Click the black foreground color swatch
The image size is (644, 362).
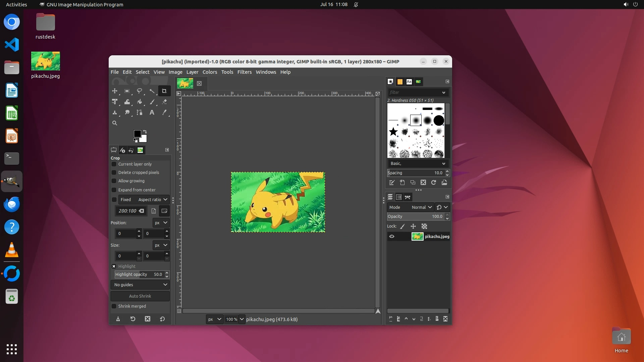pyautogui.click(x=137, y=133)
